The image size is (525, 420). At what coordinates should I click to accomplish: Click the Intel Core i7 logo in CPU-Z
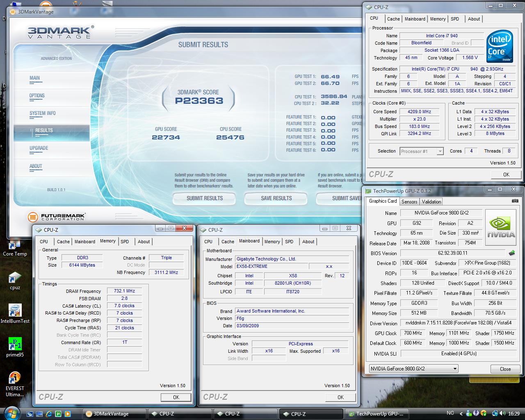point(500,47)
